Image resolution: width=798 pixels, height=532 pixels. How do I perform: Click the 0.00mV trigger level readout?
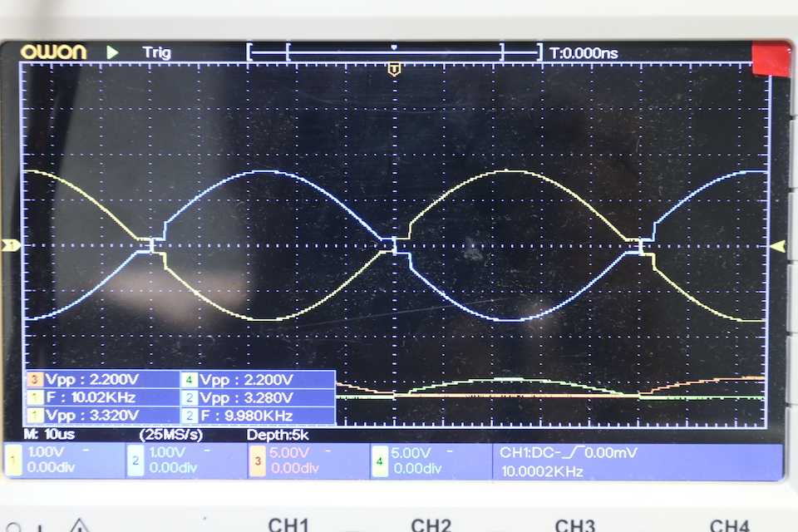point(611,452)
